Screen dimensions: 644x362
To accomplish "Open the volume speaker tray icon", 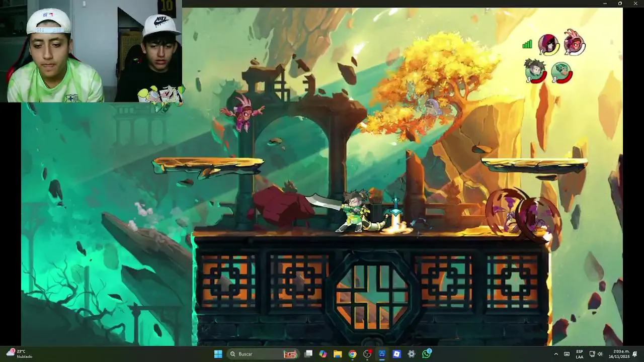I will 600,354.
